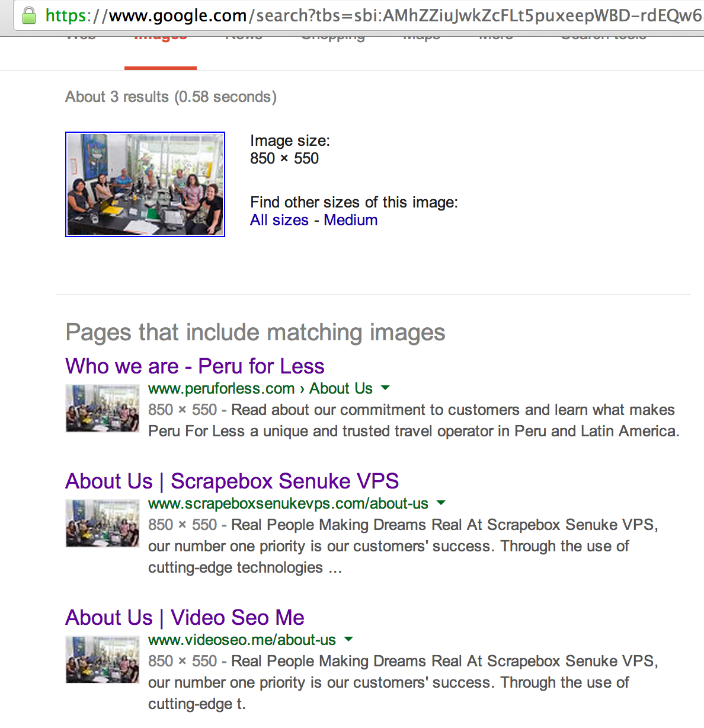Open 'About Us | Scrapebox Senuke VPS' result
704x728 pixels.
tap(232, 481)
